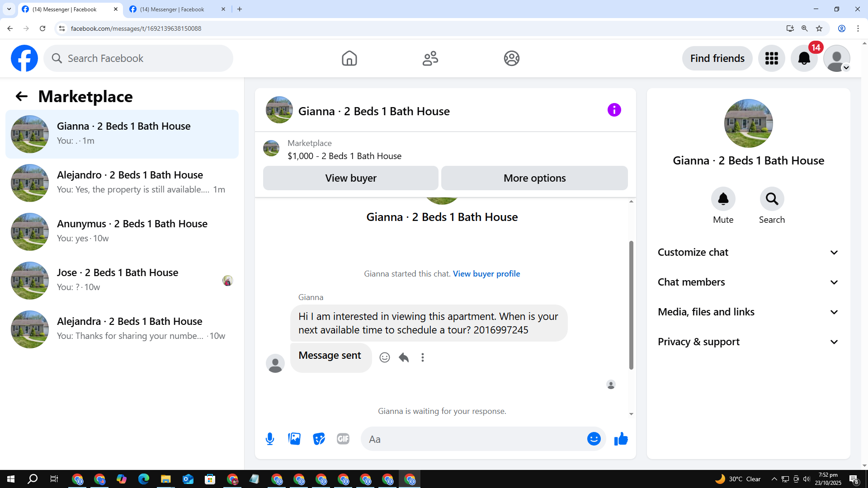
Task: Click the chat scrollbar thumb
Action: tap(631, 305)
